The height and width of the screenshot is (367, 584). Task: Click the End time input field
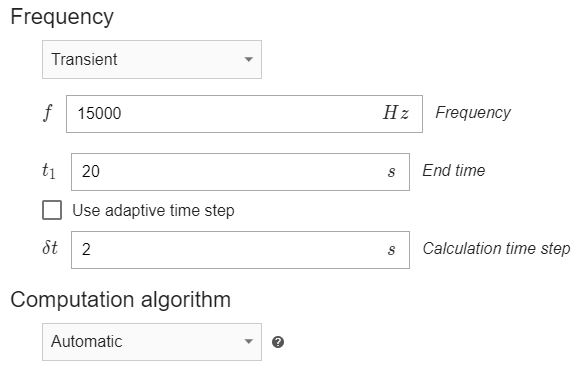(x=240, y=172)
